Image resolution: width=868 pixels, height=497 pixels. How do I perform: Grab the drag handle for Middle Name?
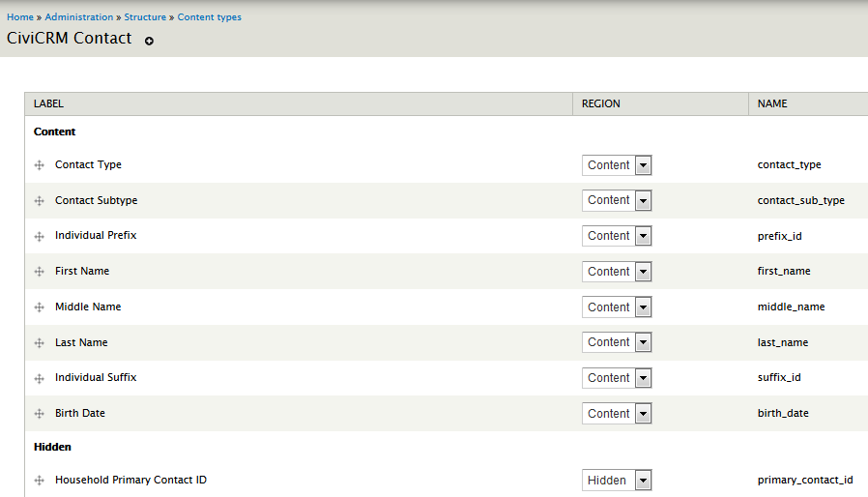[x=40, y=307]
